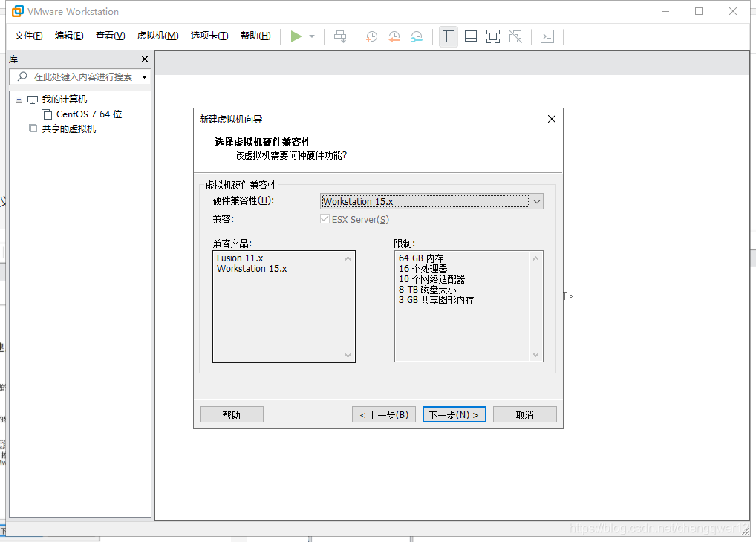Click the send Ctrl+Alt+Del toolbar icon

click(340, 36)
